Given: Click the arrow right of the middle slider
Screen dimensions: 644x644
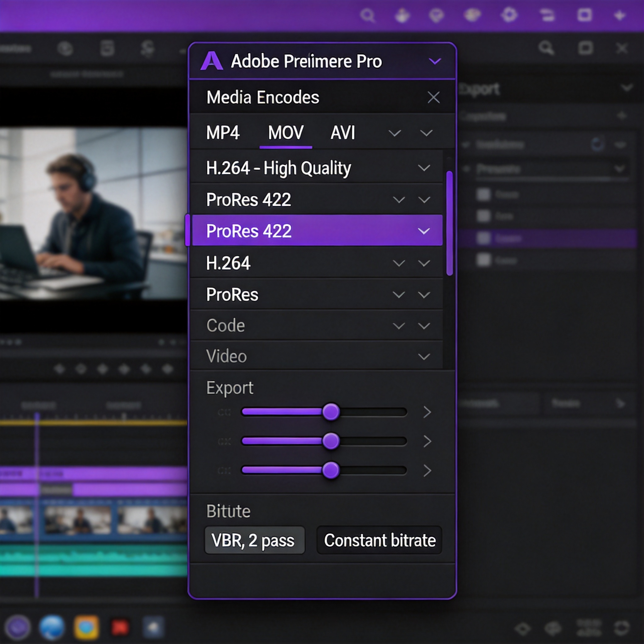Looking at the screenshot, I should [427, 441].
